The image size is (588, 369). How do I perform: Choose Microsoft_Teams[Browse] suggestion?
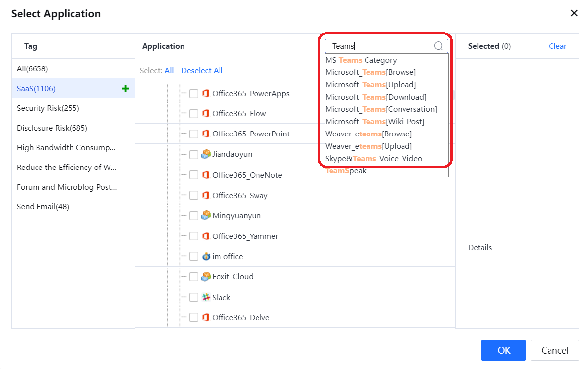coord(387,72)
